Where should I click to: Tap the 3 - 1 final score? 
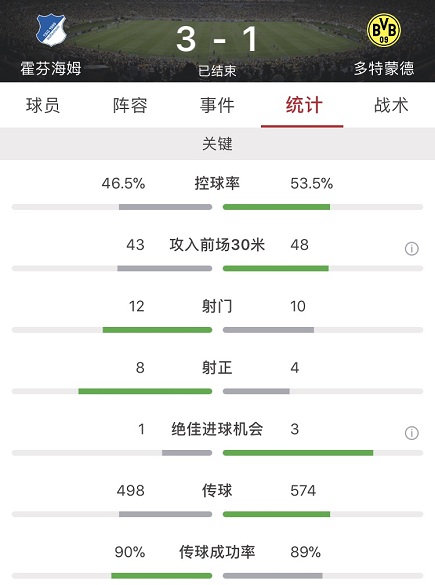pyautogui.click(x=217, y=39)
